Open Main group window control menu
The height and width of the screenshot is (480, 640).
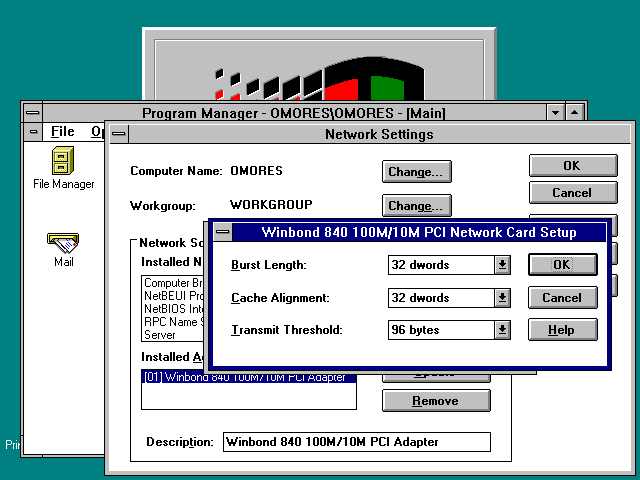coord(33,132)
